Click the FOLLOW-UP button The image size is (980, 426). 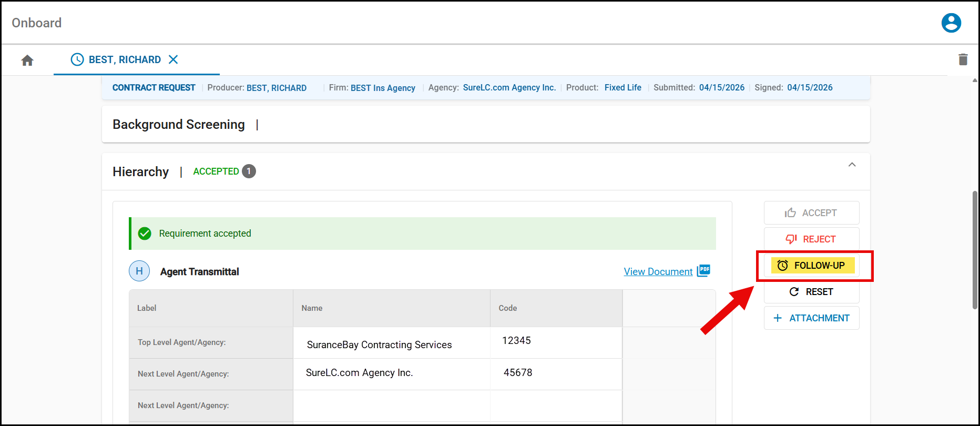pyautogui.click(x=813, y=266)
